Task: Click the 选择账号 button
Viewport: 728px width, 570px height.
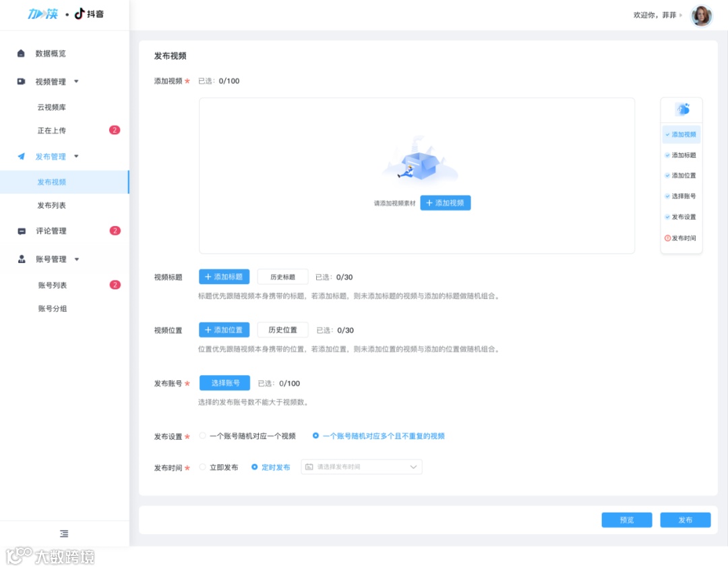Action: click(224, 382)
